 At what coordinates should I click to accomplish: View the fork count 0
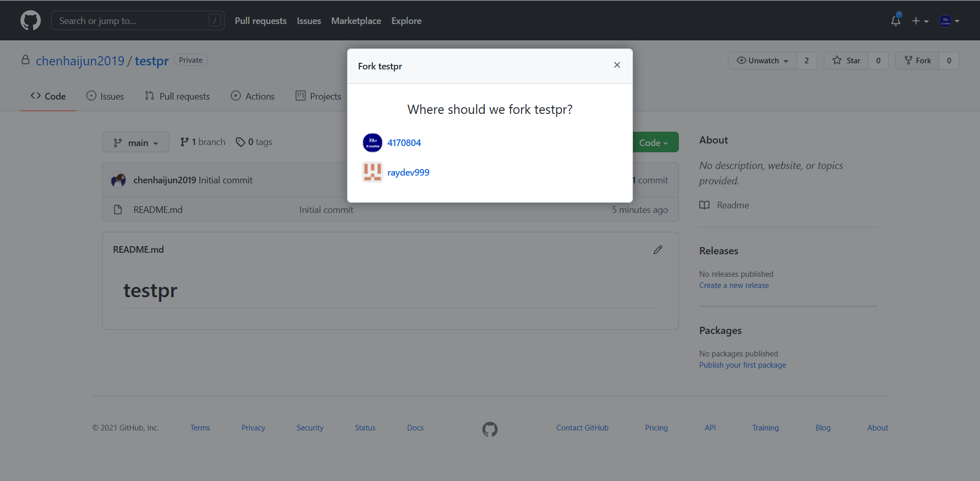coord(949,61)
